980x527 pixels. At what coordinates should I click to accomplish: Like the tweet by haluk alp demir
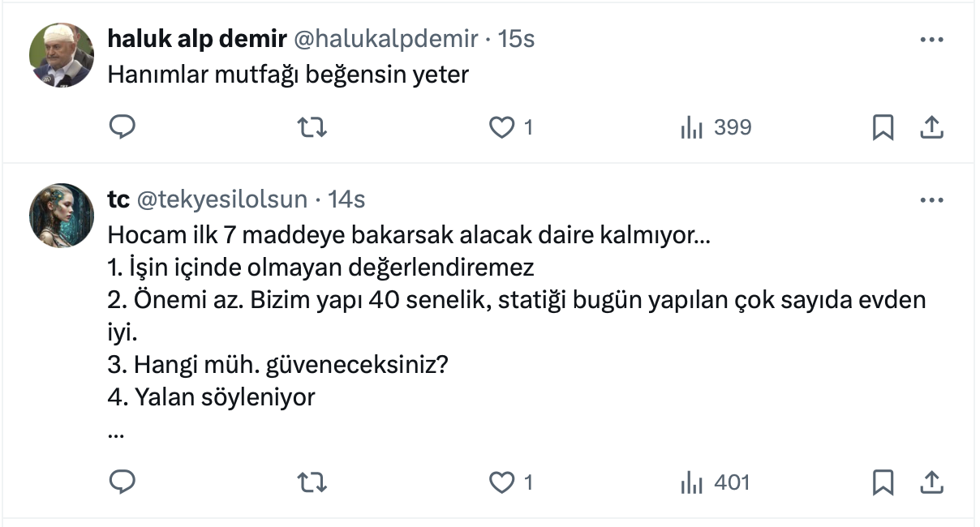coord(503,127)
